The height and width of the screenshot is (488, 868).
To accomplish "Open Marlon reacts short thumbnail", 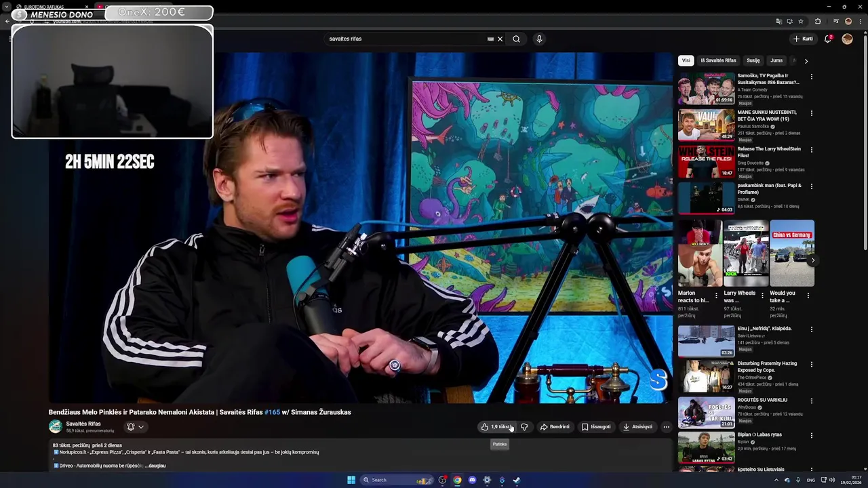I will click(x=699, y=253).
